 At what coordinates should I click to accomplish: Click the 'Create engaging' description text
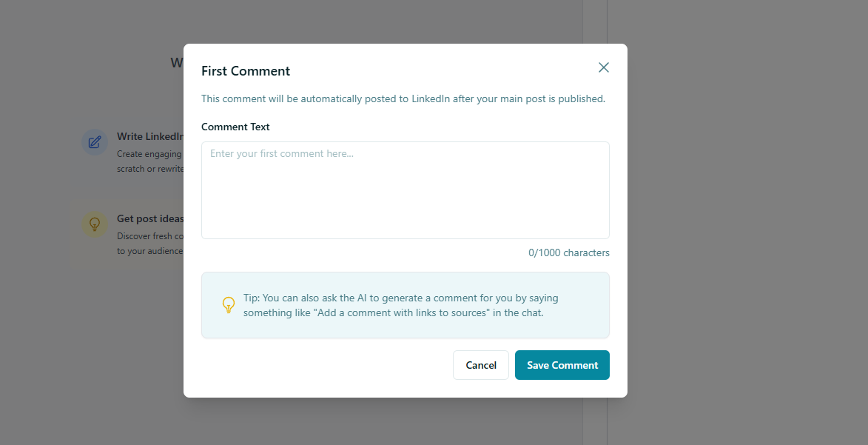point(149,154)
